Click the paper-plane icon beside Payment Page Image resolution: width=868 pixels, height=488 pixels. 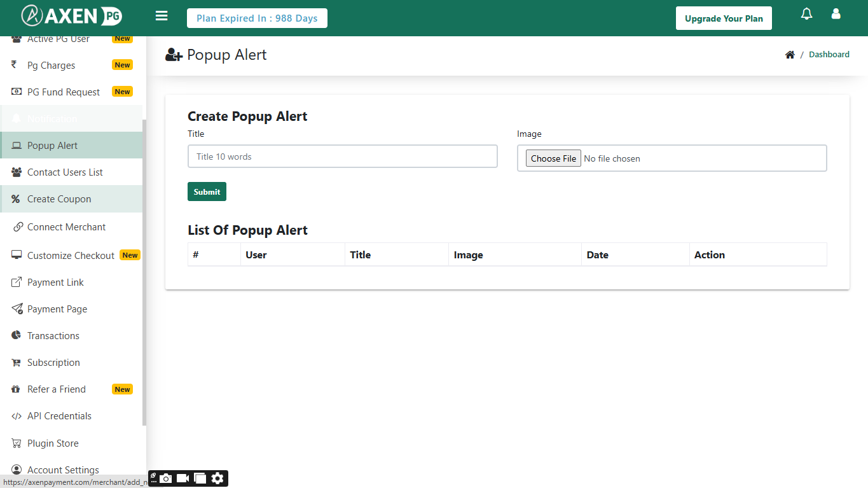pyautogui.click(x=17, y=309)
